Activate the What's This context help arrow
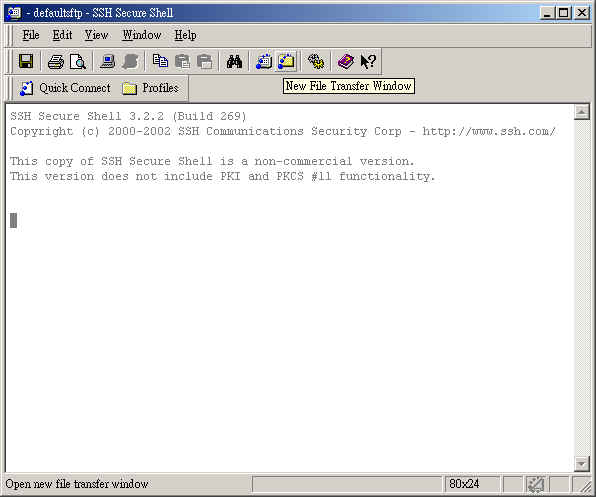The image size is (596, 497). [x=368, y=61]
